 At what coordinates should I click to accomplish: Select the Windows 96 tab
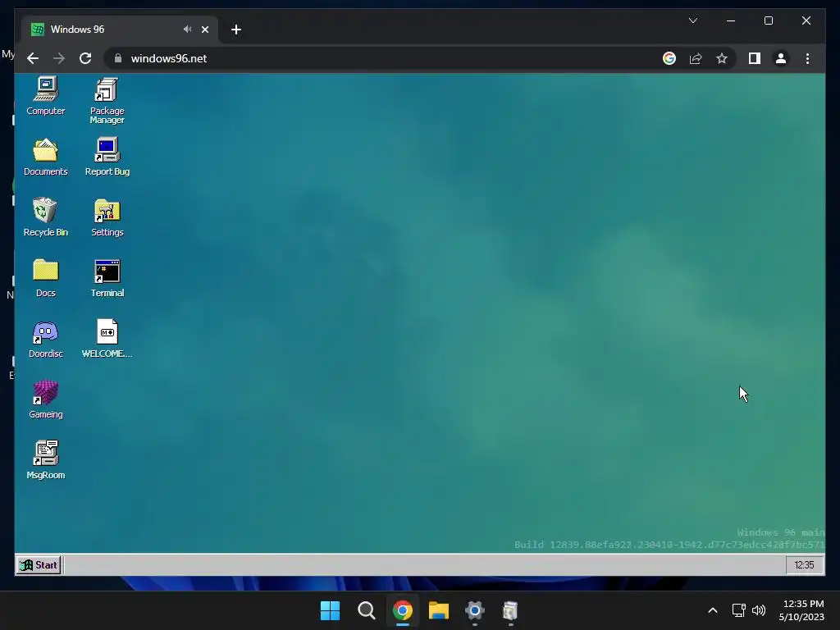pyautogui.click(x=119, y=30)
